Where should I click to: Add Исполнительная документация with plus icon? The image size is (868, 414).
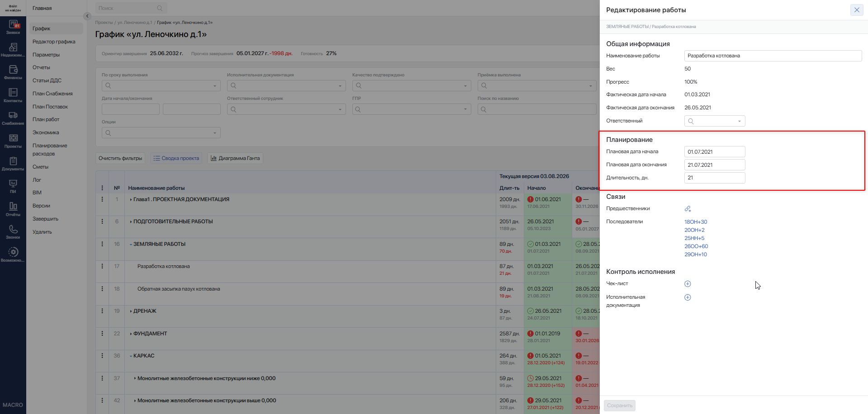coord(688,297)
